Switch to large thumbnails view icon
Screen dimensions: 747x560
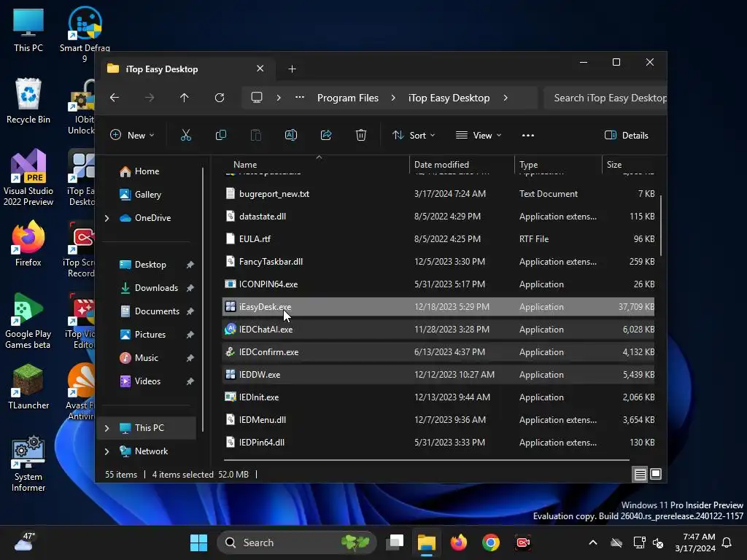[x=656, y=474]
